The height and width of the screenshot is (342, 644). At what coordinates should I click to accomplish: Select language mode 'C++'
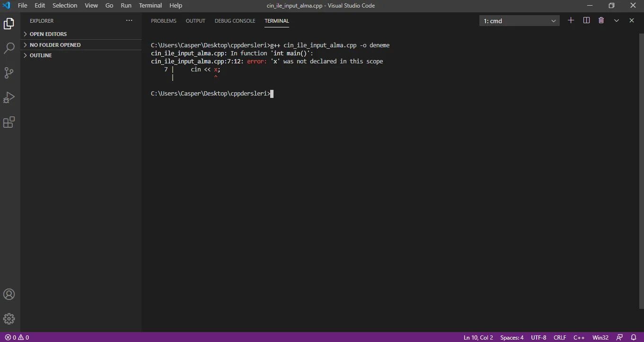[579, 337]
